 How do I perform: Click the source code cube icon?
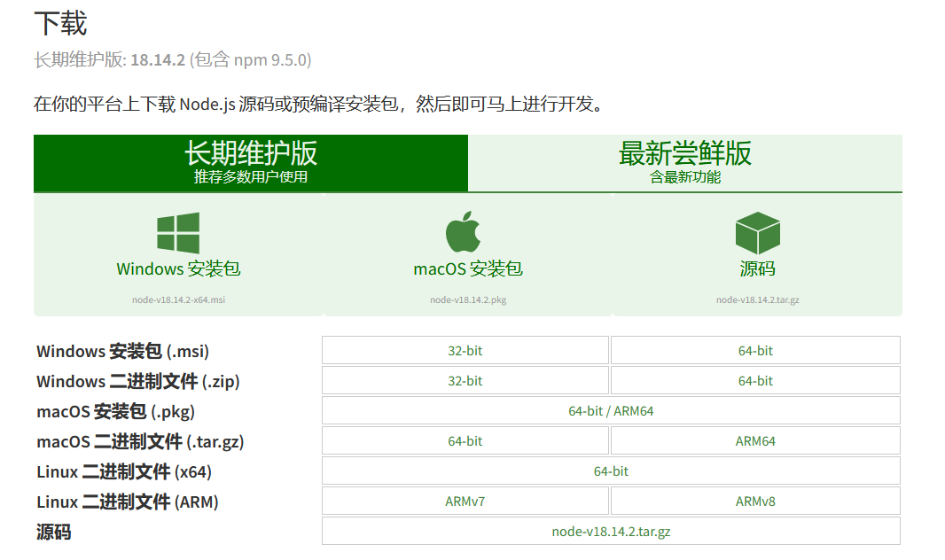tap(758, 232)
